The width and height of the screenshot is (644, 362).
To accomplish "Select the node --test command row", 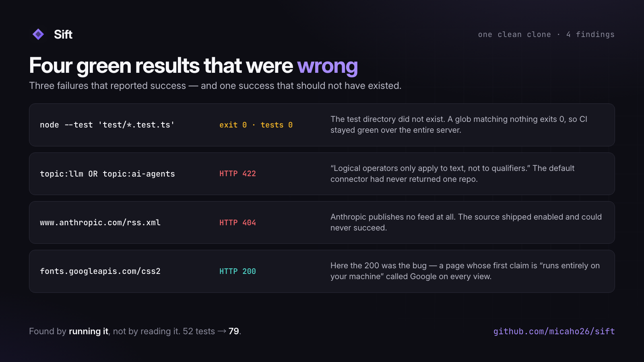I will (x=322, y=125).
